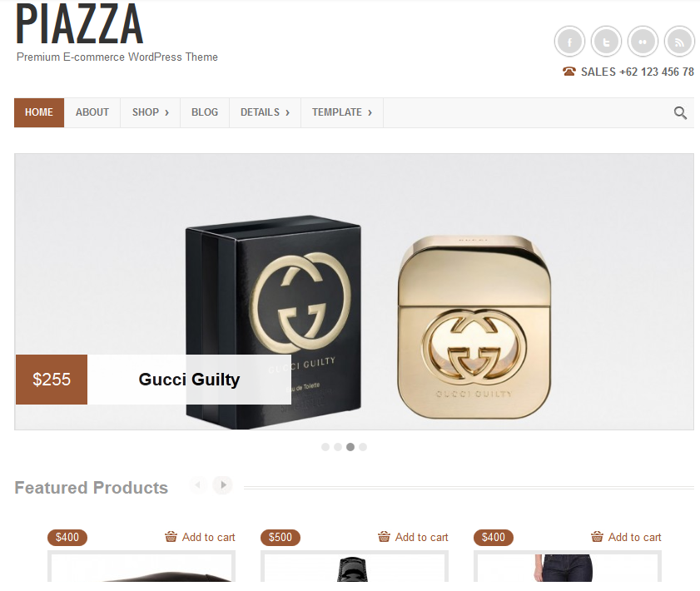Open the Flickr social icon
Viewport: 700px width, 591px height.
[643, 42]
